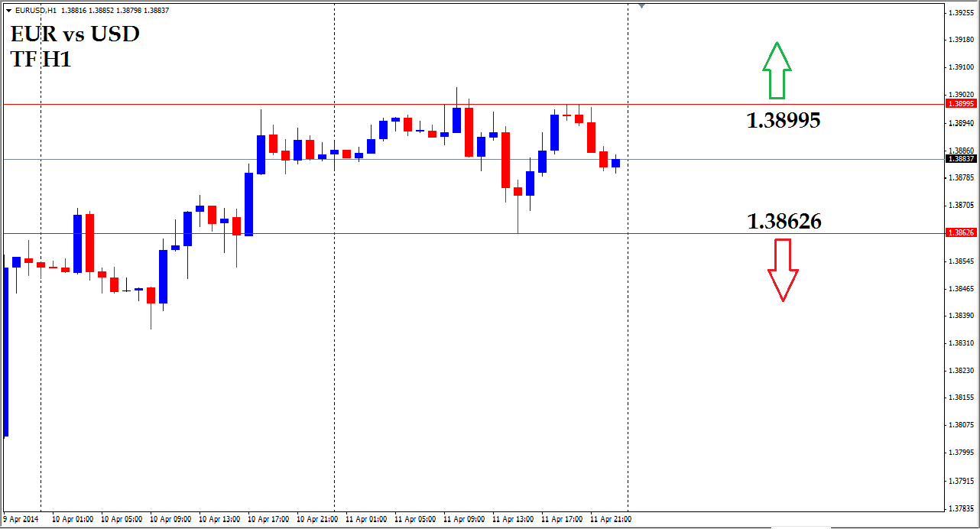Click the '10 Apr 13:00' time label
The height and width of the screenshot is (529, 980).
(x=219, y=519)
